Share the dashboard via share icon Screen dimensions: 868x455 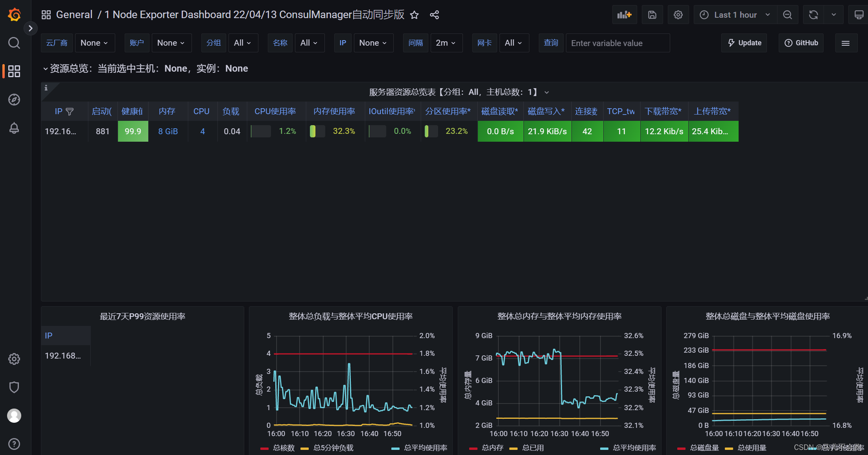pyautogui.click(x=434, y=15)
